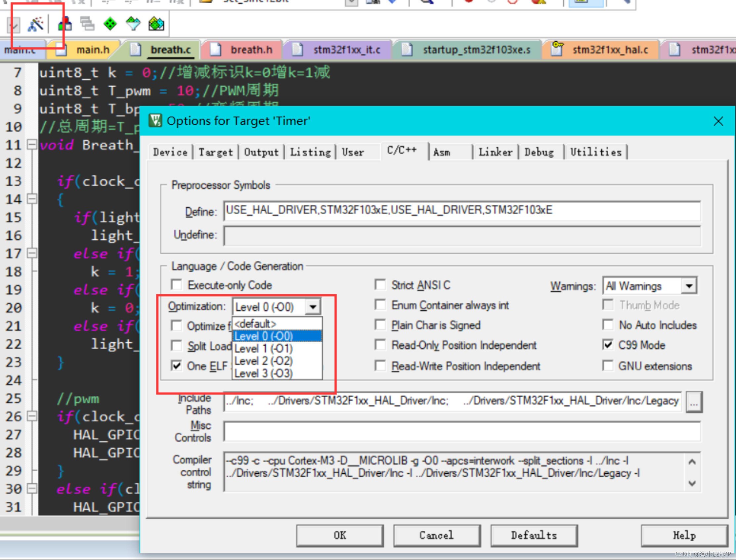Tick the Strict ANSI C checkbox
736x560 pixels.
pos(380,285)
